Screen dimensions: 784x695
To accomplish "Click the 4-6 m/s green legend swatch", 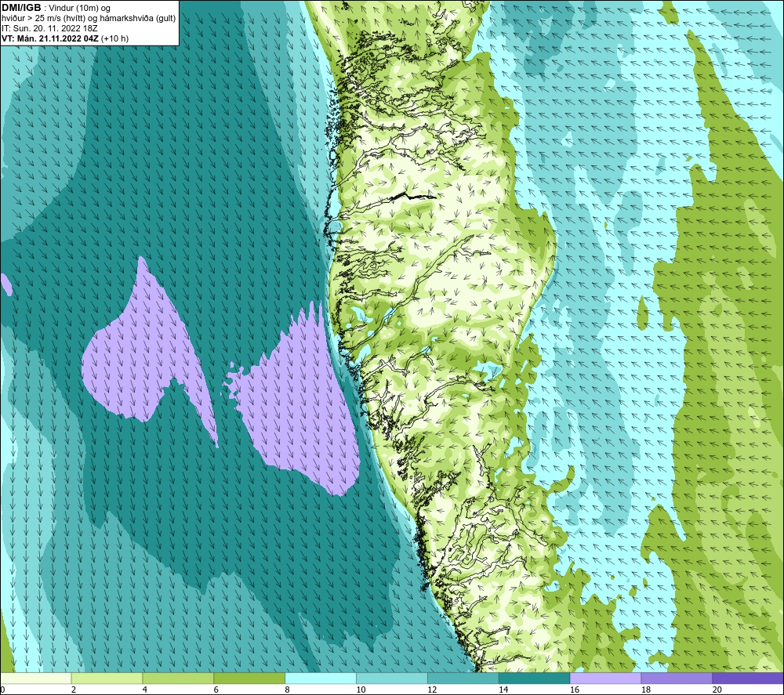I will [x=178, y=678].
